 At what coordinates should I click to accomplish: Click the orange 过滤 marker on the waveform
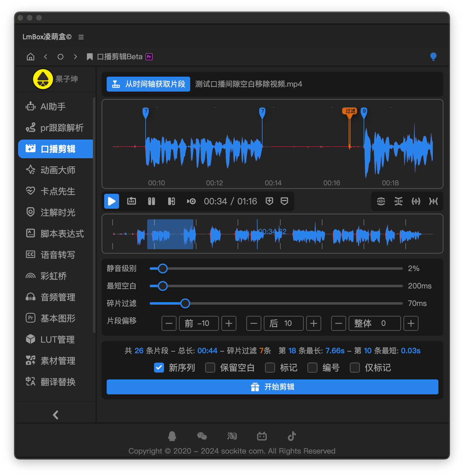click(350, 112)
